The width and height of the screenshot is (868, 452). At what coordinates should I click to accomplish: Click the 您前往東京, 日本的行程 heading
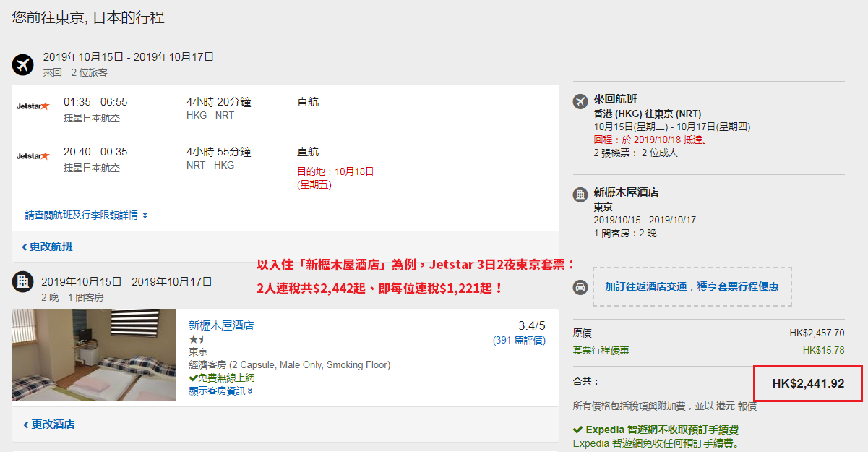pyautogui.click(x=88, y=17)
